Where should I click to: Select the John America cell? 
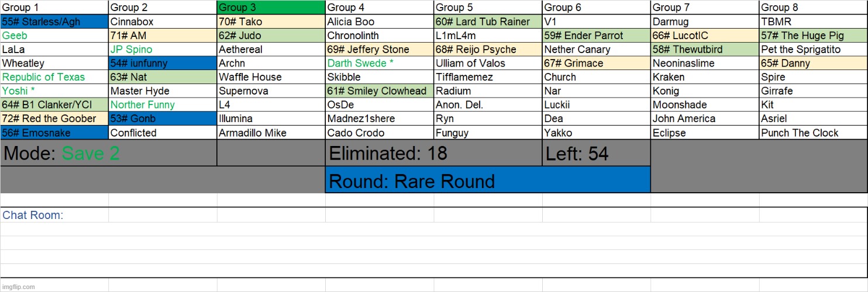[x=704, y=119]
